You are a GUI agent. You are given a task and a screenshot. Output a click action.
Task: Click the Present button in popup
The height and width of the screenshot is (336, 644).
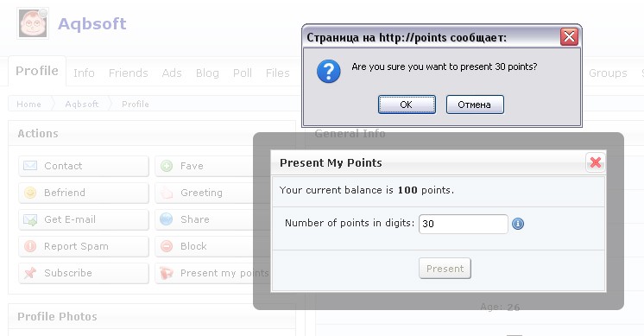(445, 269)
